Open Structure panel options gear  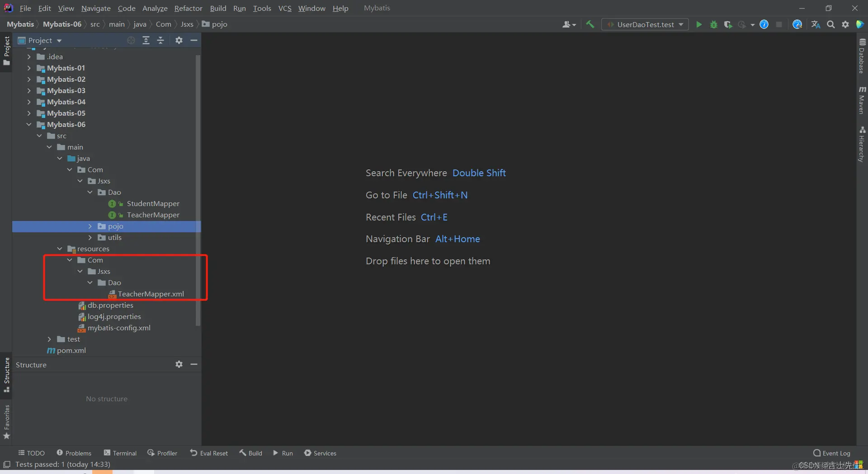pos(179,364)
